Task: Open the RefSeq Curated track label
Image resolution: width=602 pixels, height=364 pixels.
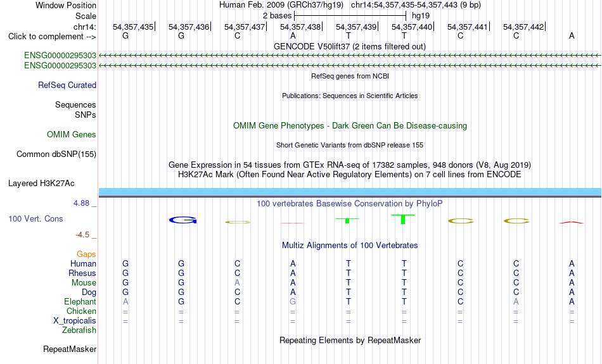Action: click(67, 85)
